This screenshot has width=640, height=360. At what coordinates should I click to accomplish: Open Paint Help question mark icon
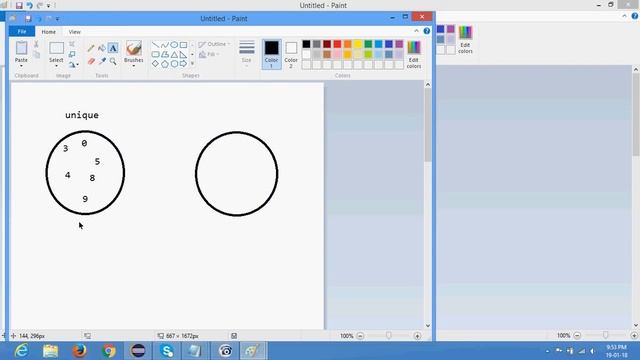point(427,31)
